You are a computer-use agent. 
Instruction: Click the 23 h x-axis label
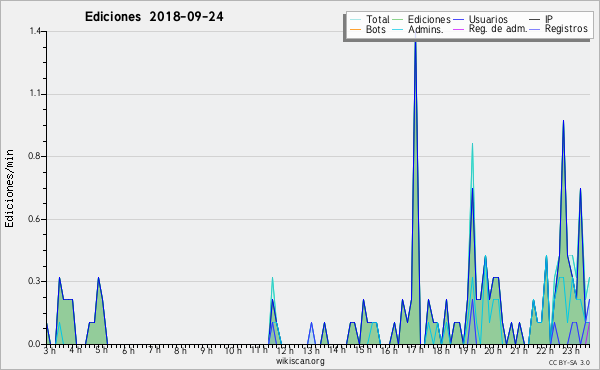click(571, 351)
